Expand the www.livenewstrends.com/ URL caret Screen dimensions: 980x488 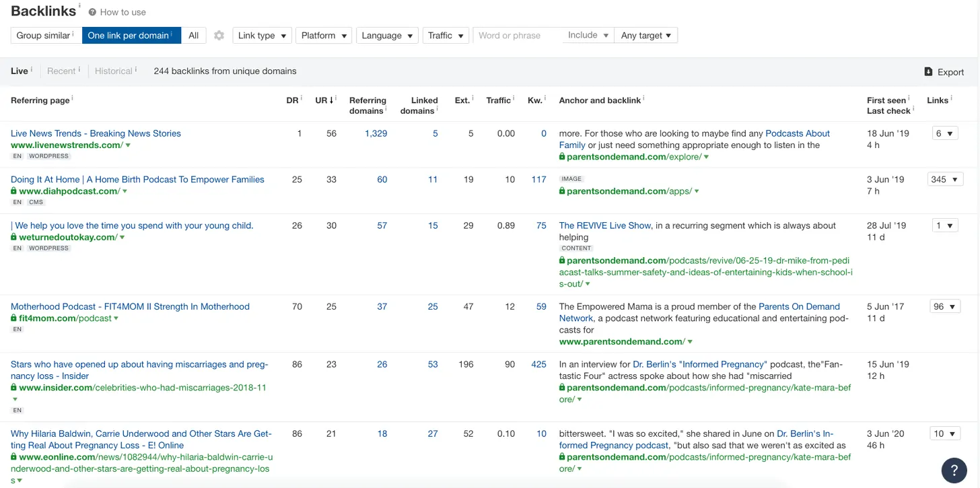point(128,145)
